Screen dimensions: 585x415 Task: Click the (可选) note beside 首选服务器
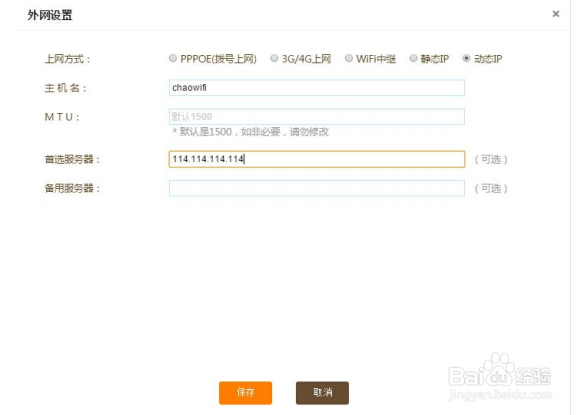[x=491, y=160]
